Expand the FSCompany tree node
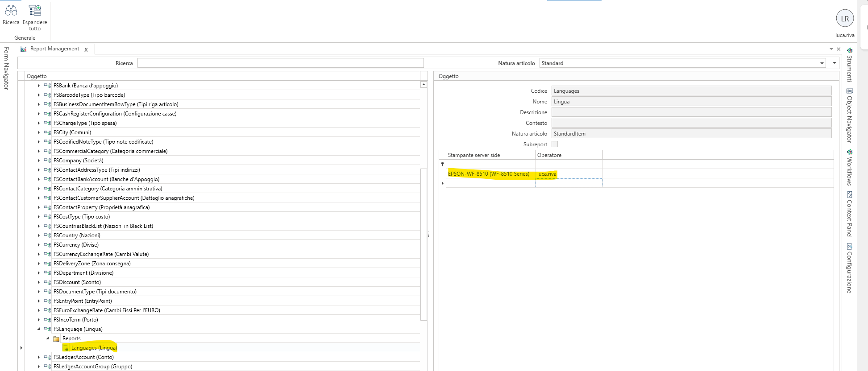 click(38, 161)
